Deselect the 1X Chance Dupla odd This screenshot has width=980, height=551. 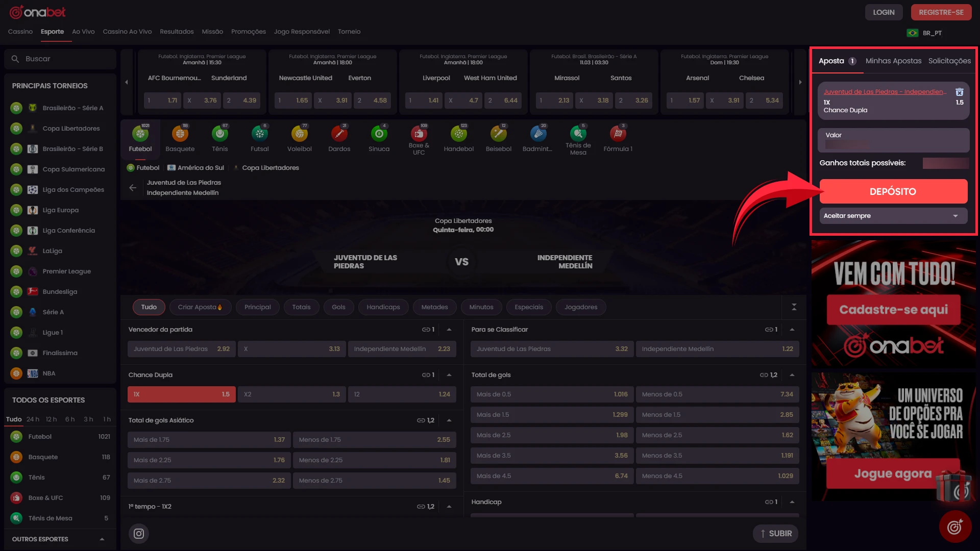181,394
